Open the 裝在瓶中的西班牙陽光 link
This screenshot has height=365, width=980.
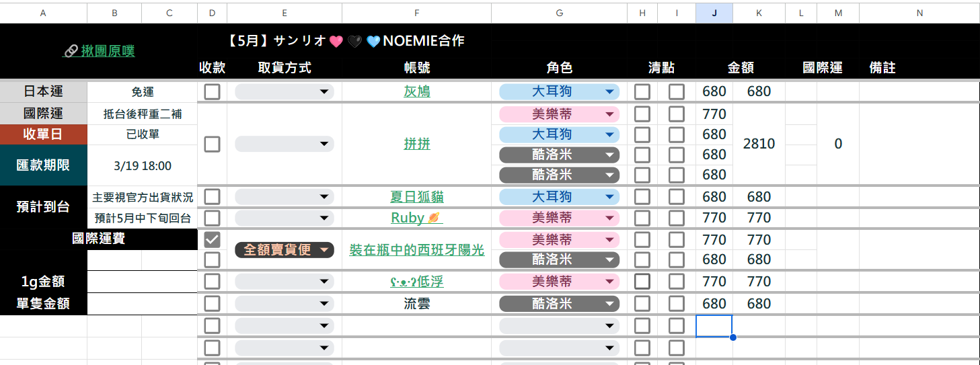click(417, 250)
